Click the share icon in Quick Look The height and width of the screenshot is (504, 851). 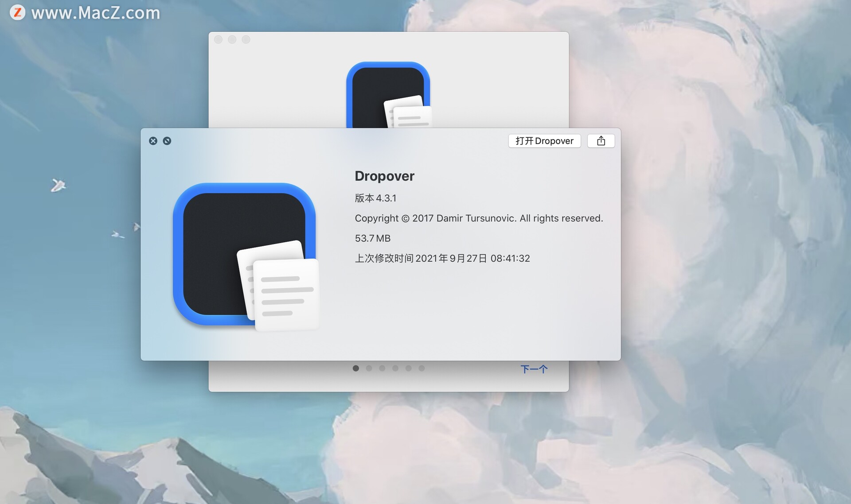coord(601,141)
